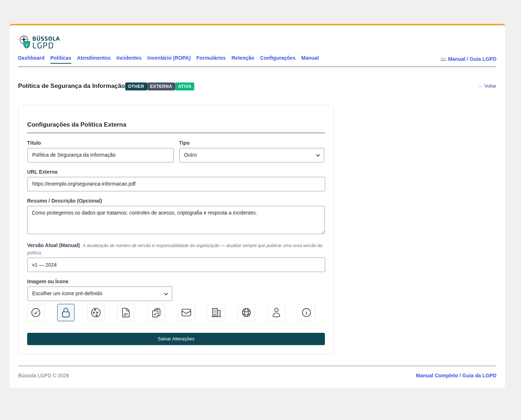The image size is (521, 420).
Task: Click the Configurações da Política Externa heading
Action: [x=77, y=124]
